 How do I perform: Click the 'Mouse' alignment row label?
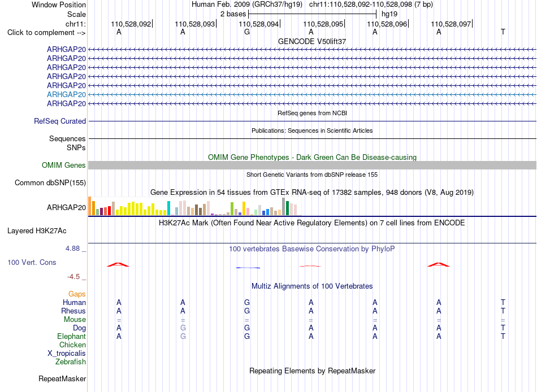click(x=75, y=320)
